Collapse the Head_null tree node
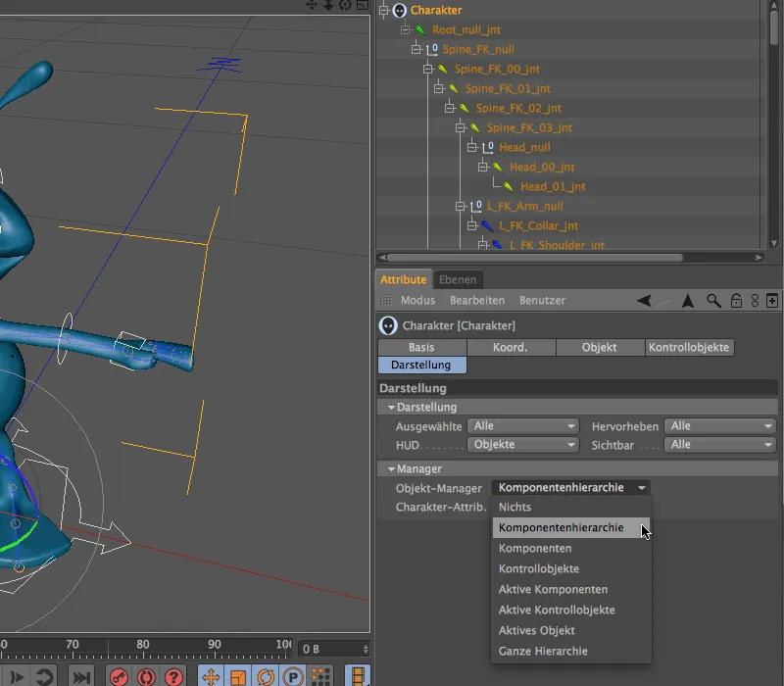This screenshot has height=686, width=784. point(472,147)
